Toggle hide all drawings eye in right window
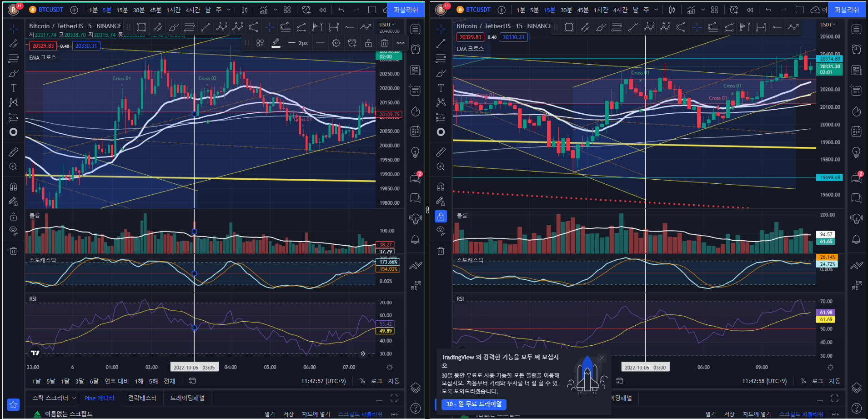Screen dimensions: 868x419 tap(441, 230)
